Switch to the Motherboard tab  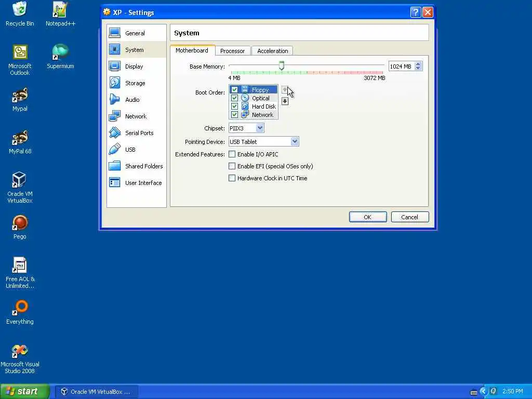192,50
